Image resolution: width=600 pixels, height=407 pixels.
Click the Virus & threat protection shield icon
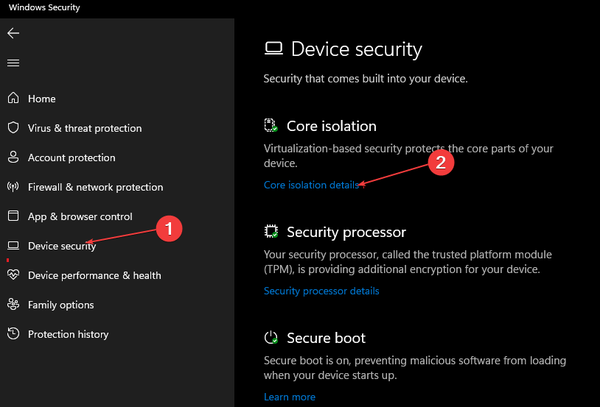pyautogui.click(x=13, y=128)
